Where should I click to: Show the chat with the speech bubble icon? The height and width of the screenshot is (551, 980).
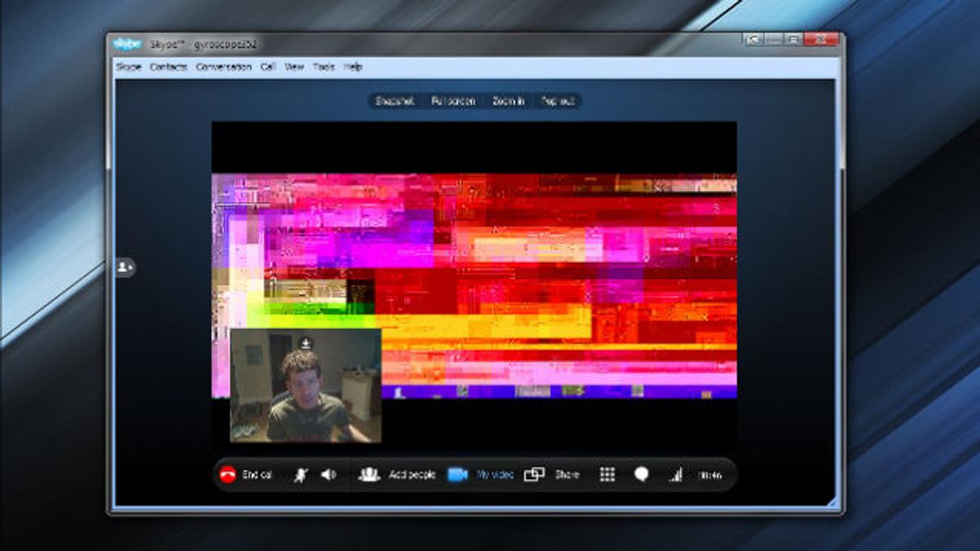pyautogui.click(x=641, y=474)
